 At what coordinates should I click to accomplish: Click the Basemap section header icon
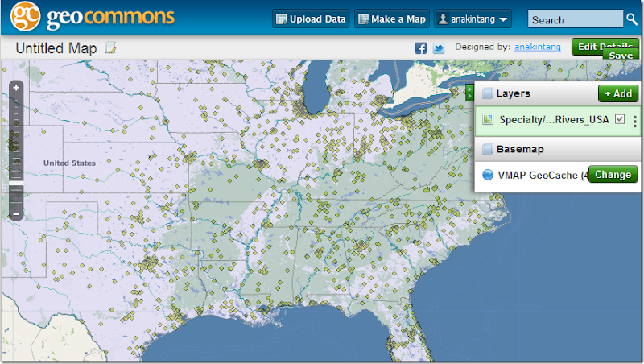tap(487, 149)
